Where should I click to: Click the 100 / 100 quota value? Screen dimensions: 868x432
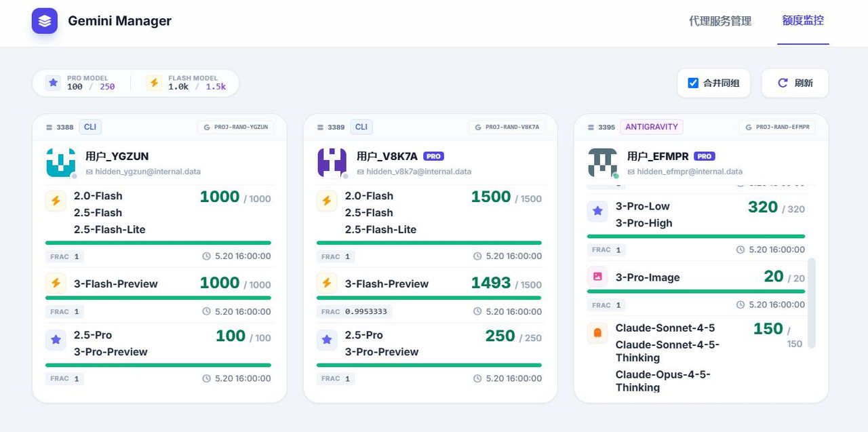point(243,336)
